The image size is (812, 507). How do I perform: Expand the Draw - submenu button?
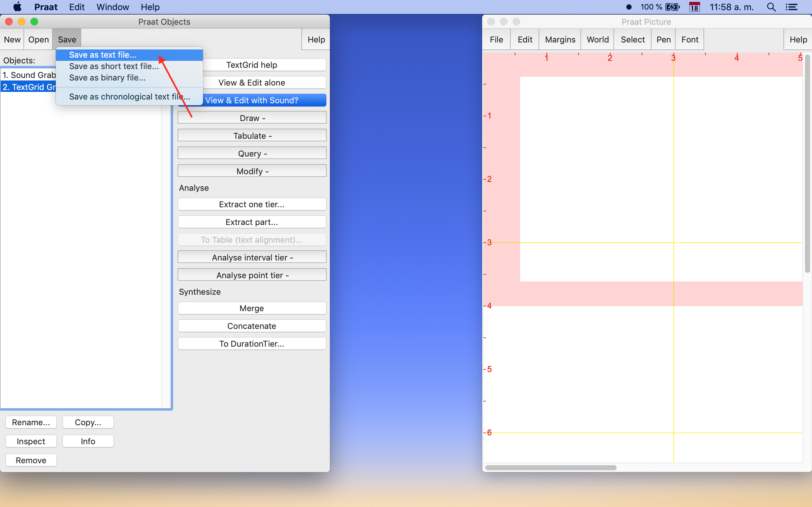point(252,118)
